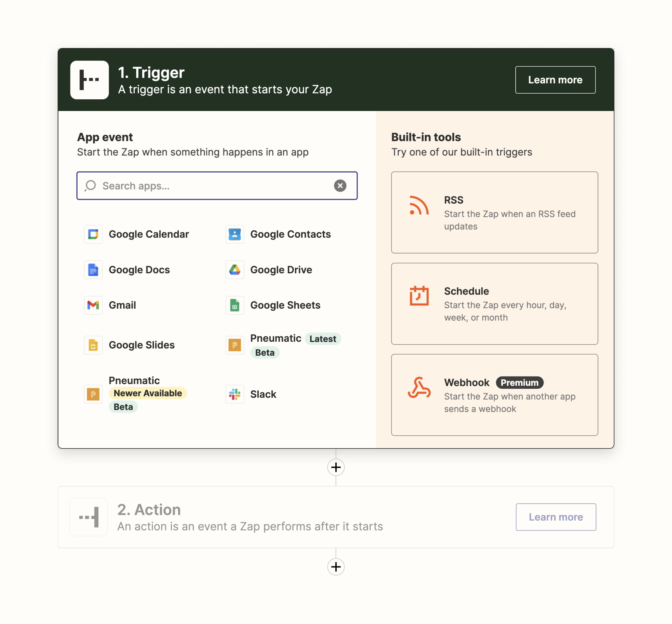Screen dimensions: 672x624
Task: Click the Trigger step icon
Action: tap(89, 80)
